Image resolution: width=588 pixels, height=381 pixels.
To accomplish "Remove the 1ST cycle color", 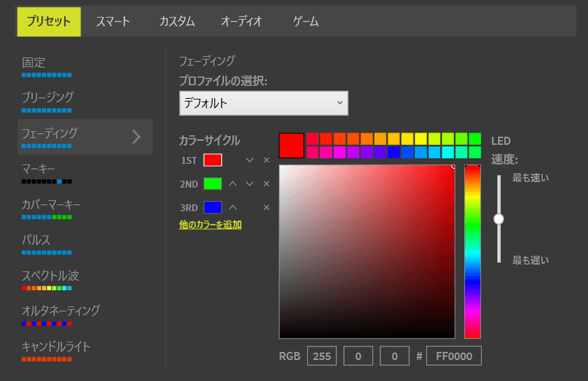I will [266, 160].
